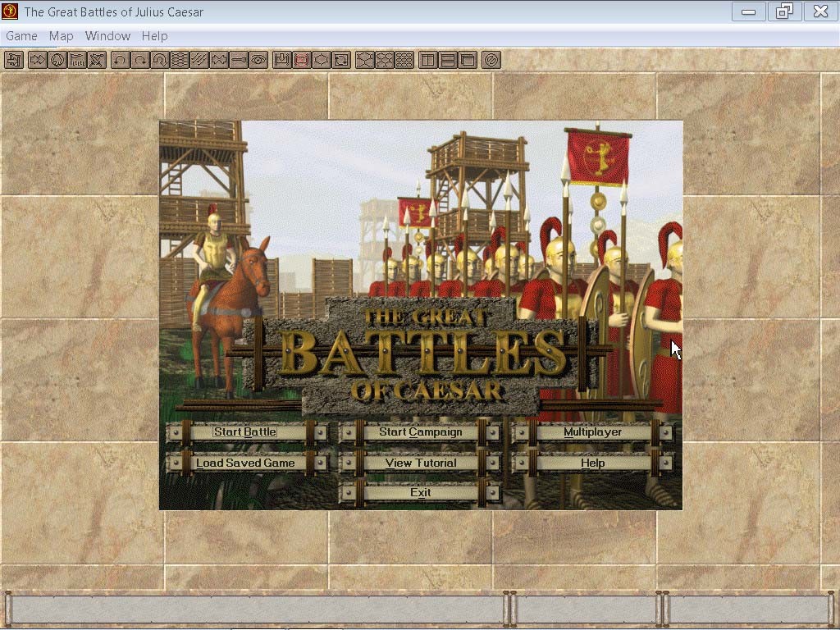Close the game window
The width and height of the screenshot is (840, 630).
[820, 11]
